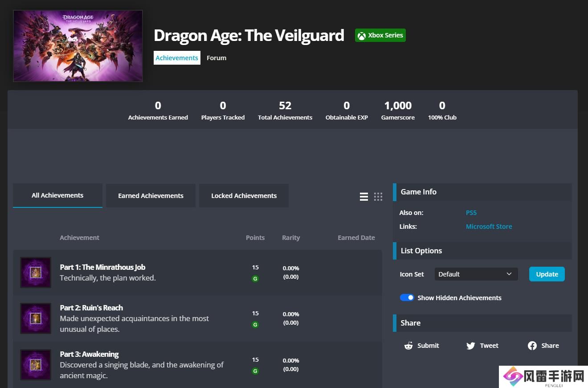
Task: Select the Locked Achievements tab
Action: [244, 195]
